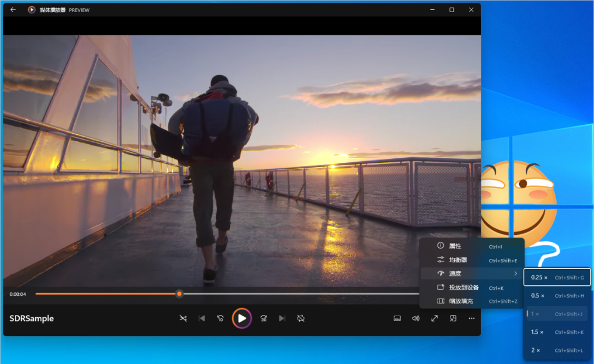Screen dimensions: 594x364
Task: Skip forward 30 seconds
Action: (x=263, y=318)
